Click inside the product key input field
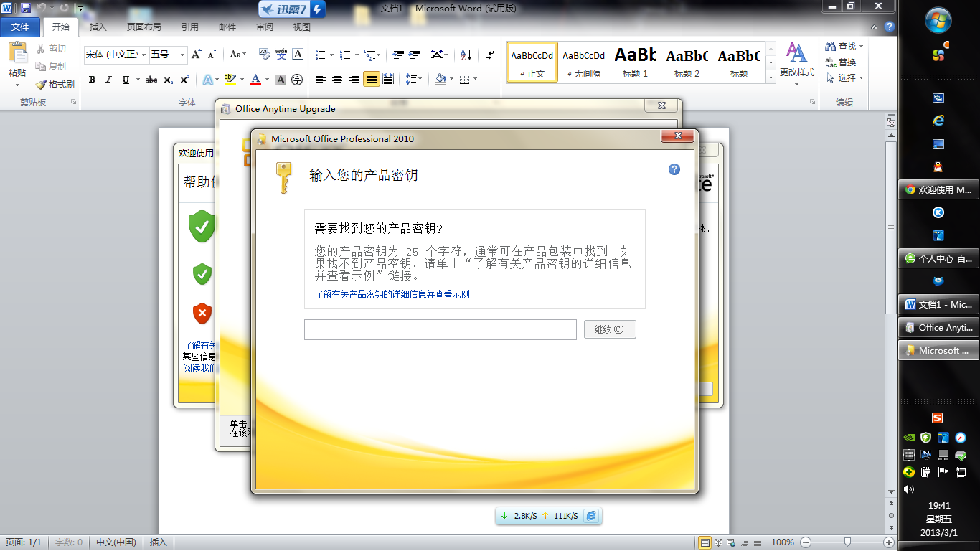 click(x=440, y=329)
